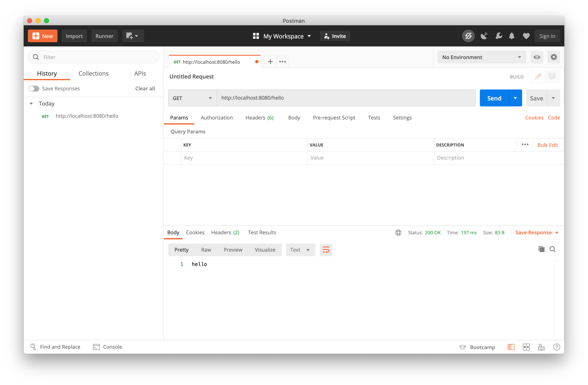Preview the environment with the eye icon
The height and width of the screenshot is (385, 588).
point(537,57)
